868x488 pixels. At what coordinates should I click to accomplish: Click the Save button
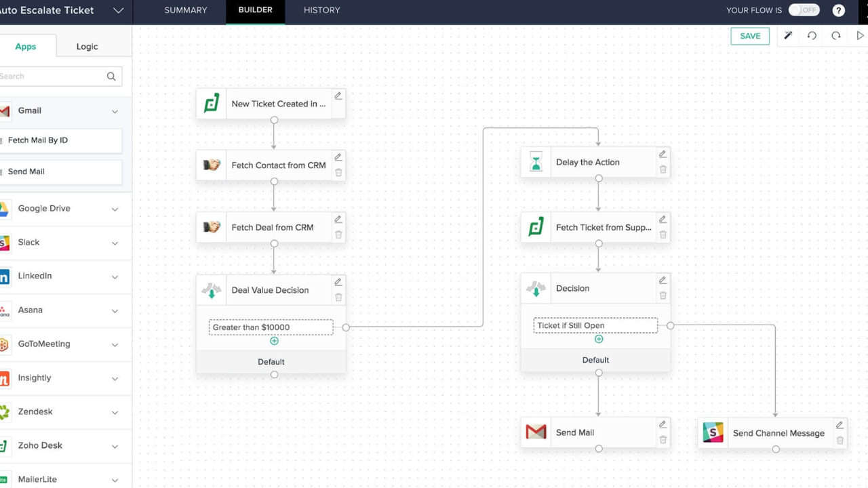point(750,36)
